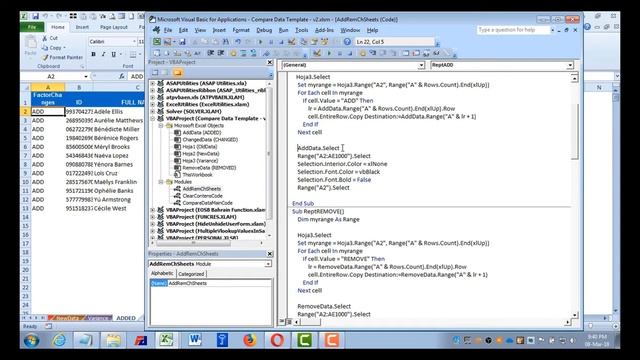Click the Break pause icon in Standard toolbar
Image resolution: width=640 pixels, height=360 pixels.
point(271,42)
